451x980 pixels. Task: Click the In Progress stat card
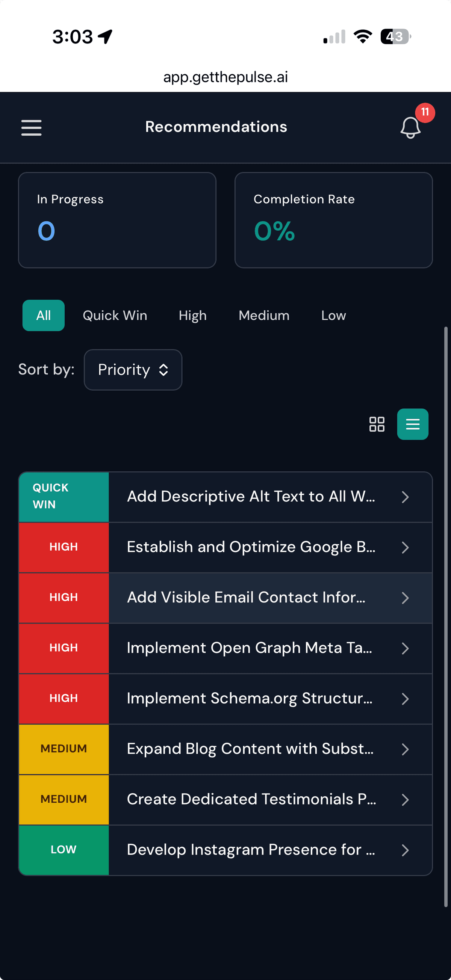tap(117, 220)
